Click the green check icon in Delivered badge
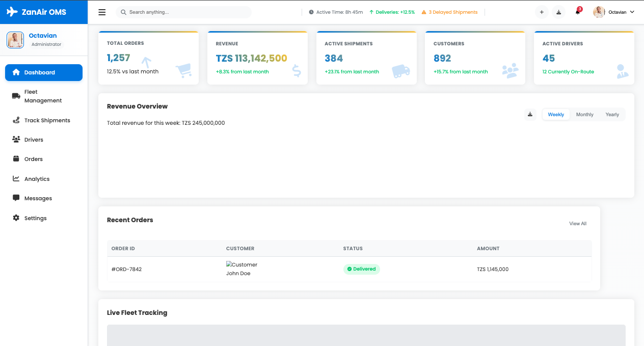This screenshot has height=346, width=644. click(x=350, y=269)
